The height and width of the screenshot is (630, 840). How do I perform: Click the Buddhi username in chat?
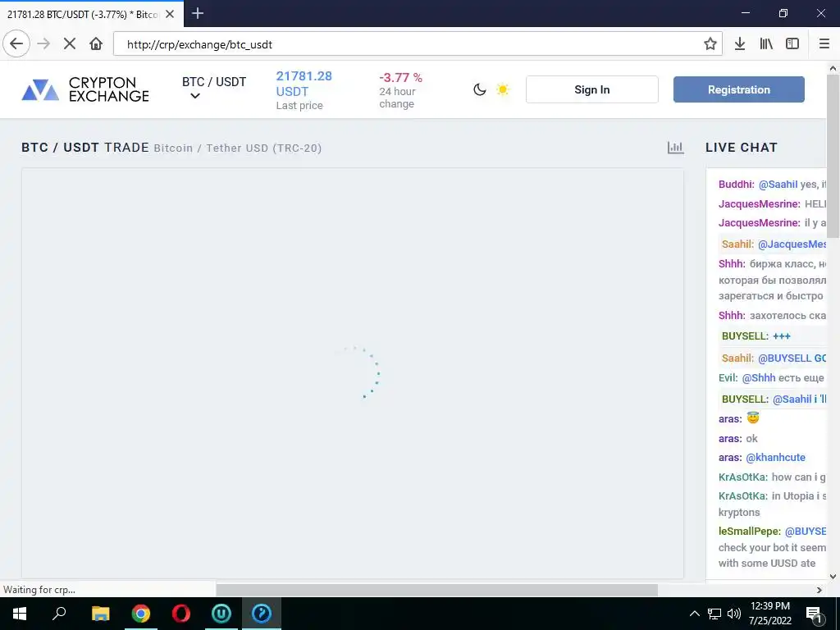(736, 185)
